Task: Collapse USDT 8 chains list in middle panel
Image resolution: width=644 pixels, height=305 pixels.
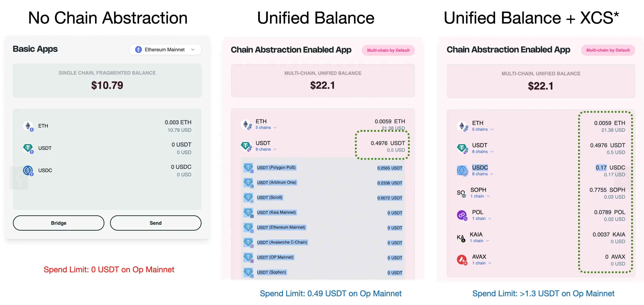Action: point(266,149)
